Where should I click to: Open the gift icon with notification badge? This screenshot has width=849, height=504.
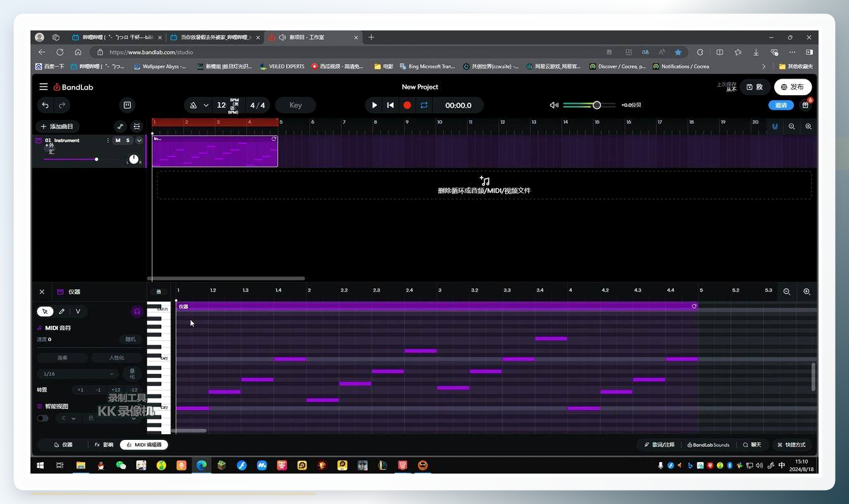pos(805,105)
